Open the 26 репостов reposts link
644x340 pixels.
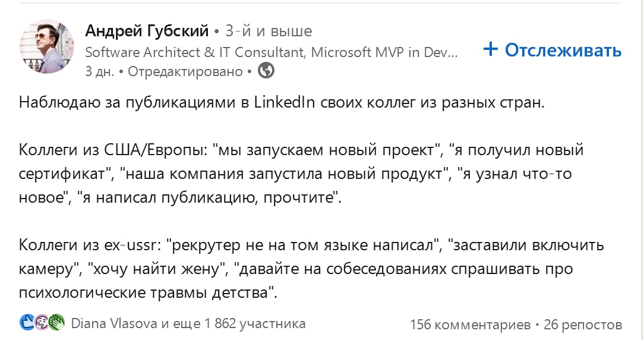pyautogui.click(x=583, y=325)
